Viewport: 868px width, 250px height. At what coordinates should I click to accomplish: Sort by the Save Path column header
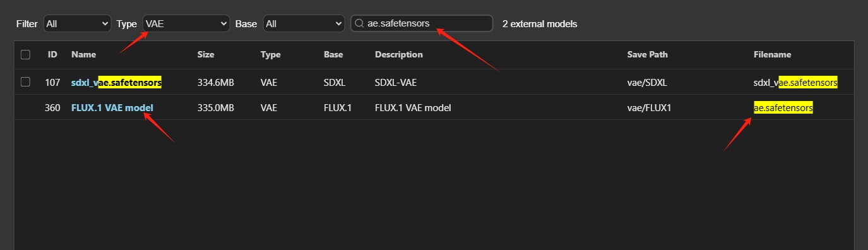pos(647,54)
